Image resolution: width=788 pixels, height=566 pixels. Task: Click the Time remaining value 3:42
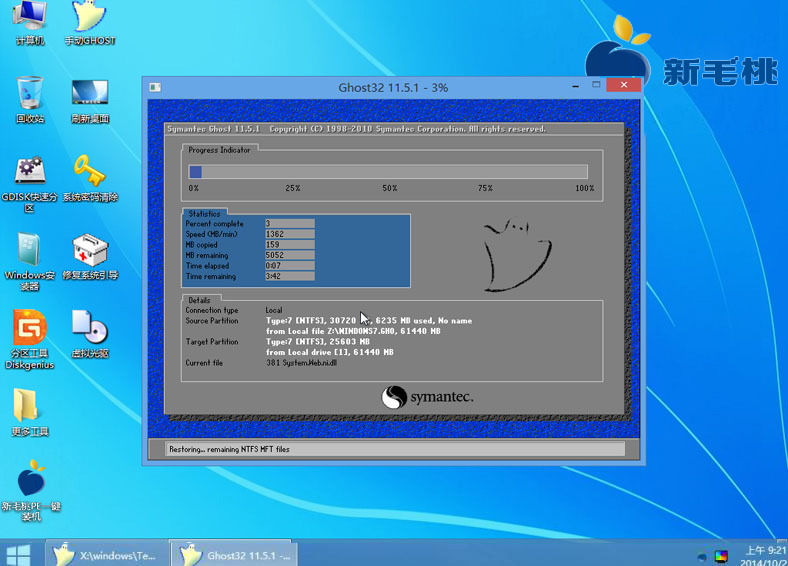point(290,276)
